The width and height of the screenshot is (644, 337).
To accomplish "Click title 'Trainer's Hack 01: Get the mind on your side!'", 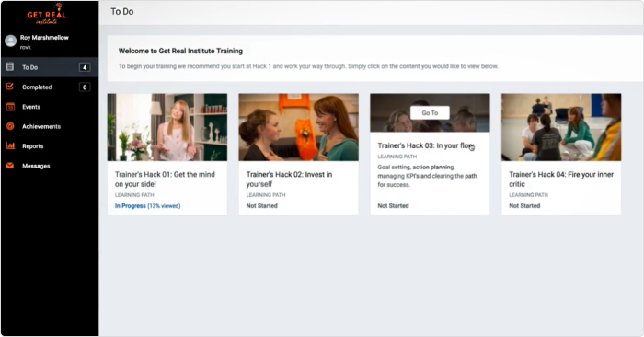I will click(165, 180).
